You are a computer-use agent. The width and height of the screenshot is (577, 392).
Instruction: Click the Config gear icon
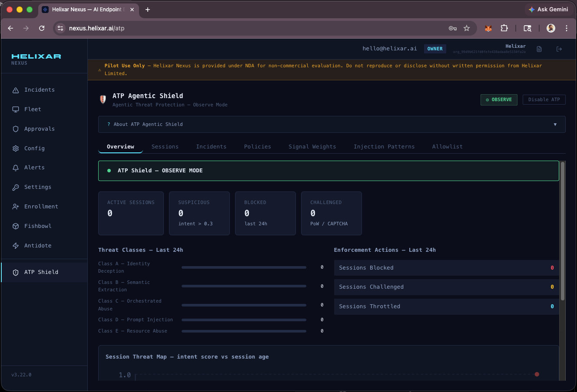click(x=16, y=148)
